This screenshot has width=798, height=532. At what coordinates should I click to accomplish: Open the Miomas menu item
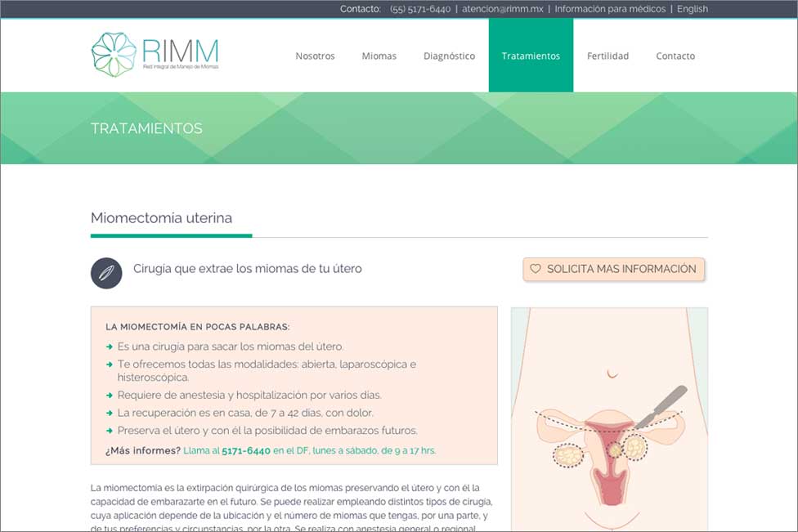379,56
